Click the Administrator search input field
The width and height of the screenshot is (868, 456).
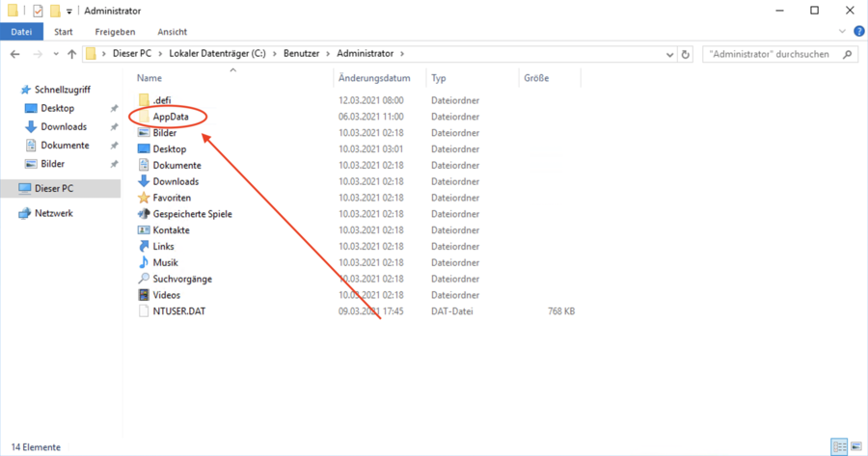(770, 55)
